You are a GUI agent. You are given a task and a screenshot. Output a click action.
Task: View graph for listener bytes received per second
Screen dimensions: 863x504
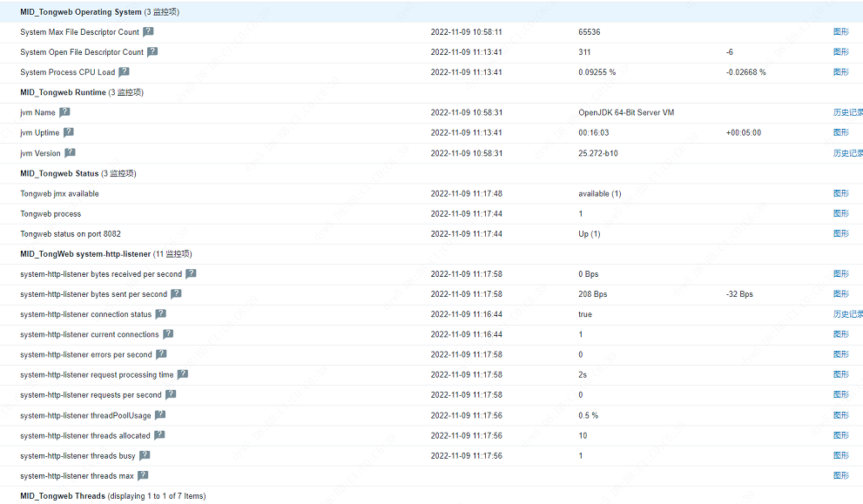pos(841,274)
